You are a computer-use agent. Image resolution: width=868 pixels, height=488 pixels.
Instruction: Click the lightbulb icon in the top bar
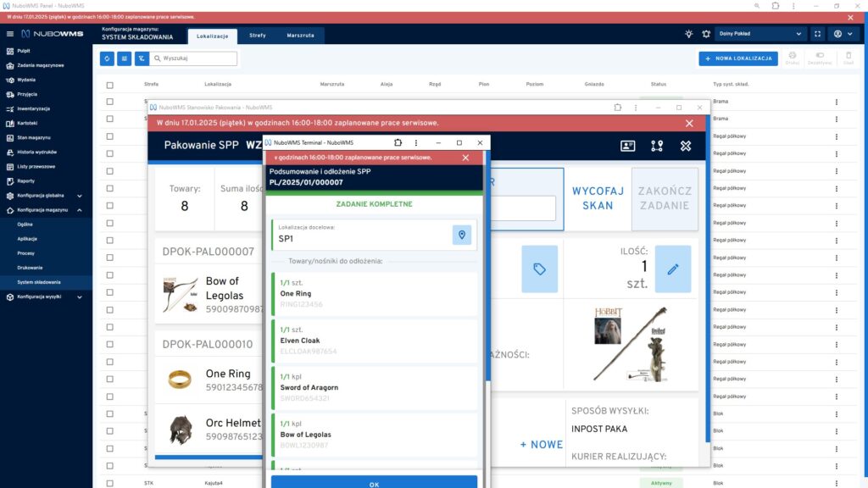click(688, 34)
